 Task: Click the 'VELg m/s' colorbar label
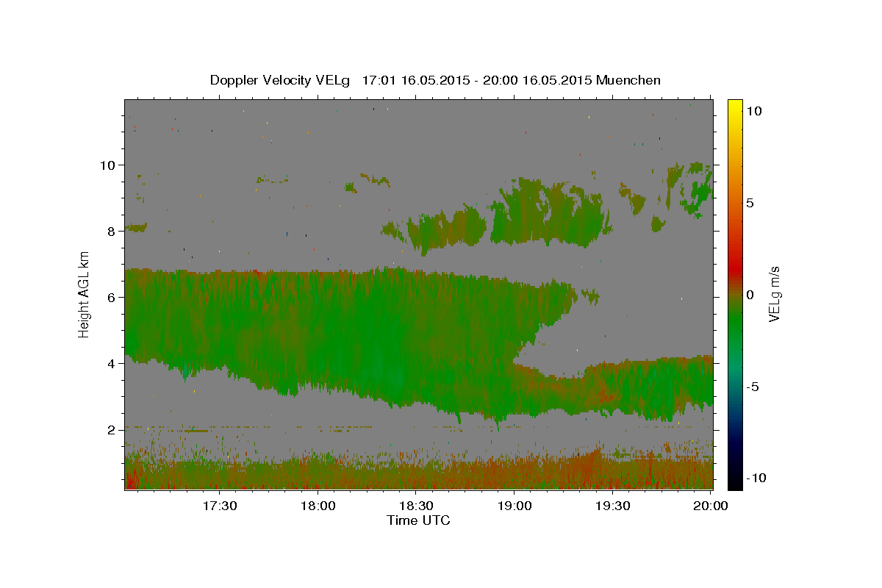coord(774,295)
